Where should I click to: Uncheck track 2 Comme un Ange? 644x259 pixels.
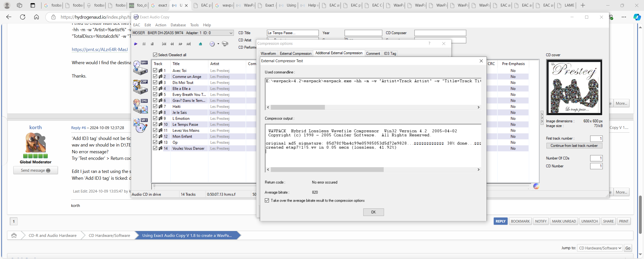(155, 77)
